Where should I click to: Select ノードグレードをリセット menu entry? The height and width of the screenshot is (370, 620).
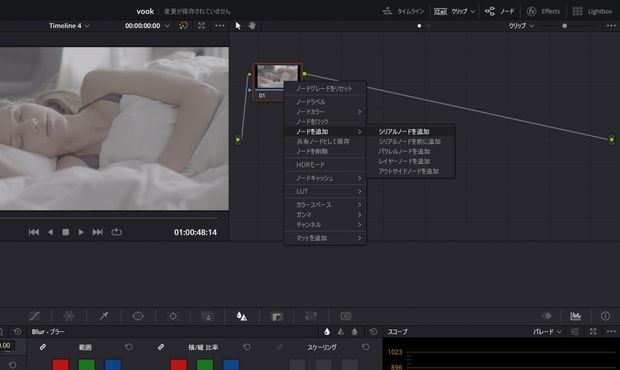click(x=325, y=89)
